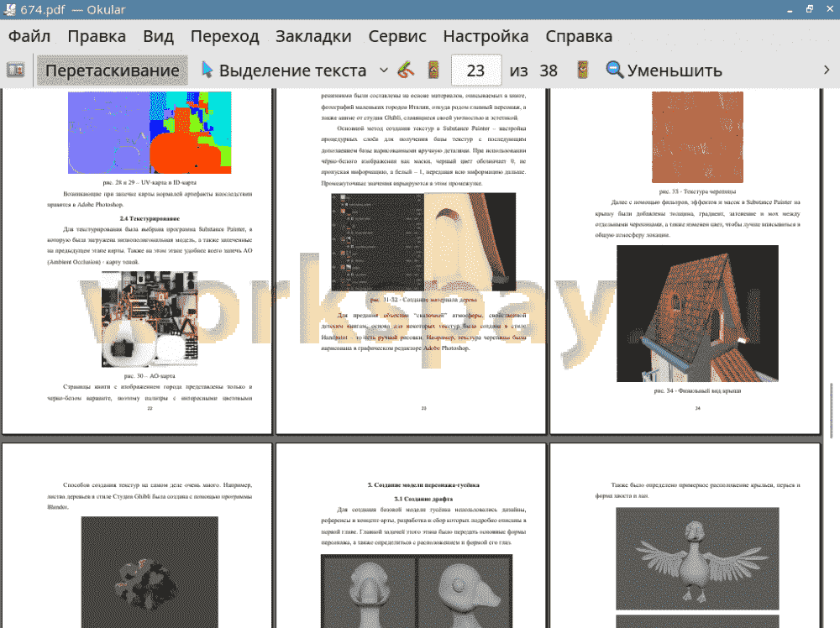Click the duck head draft model image
The width and height of the screenshot is (840, 628).
pyautogui.click(x=417, y=591)
